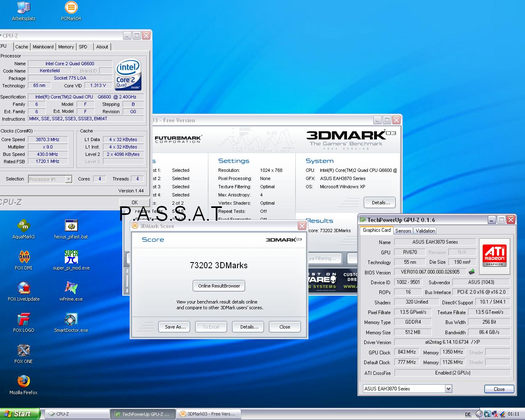Viewport: 525px width, 420px height.
Task: Switch to 3DMark03 taskbar button
Action: click(209, 414)
